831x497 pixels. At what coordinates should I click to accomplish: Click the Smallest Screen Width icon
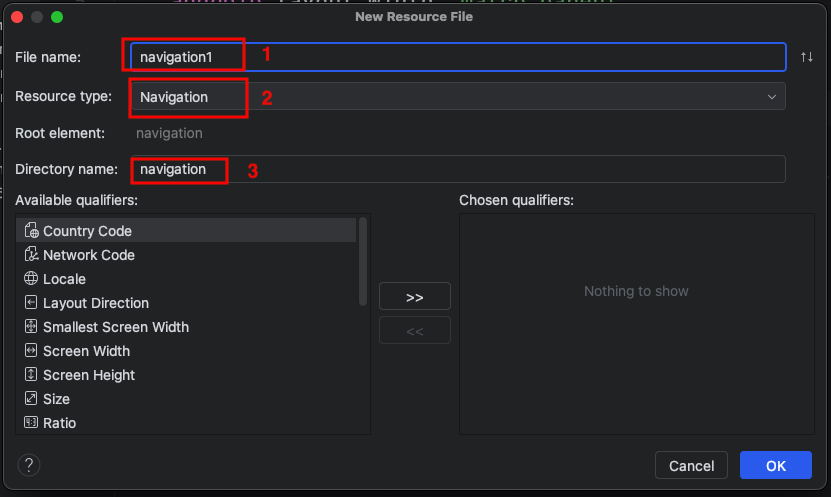[31, 327]
